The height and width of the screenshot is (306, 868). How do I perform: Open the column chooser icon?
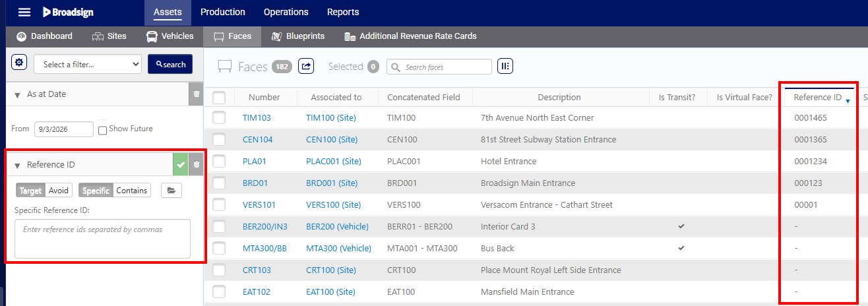tap(505, 66)
